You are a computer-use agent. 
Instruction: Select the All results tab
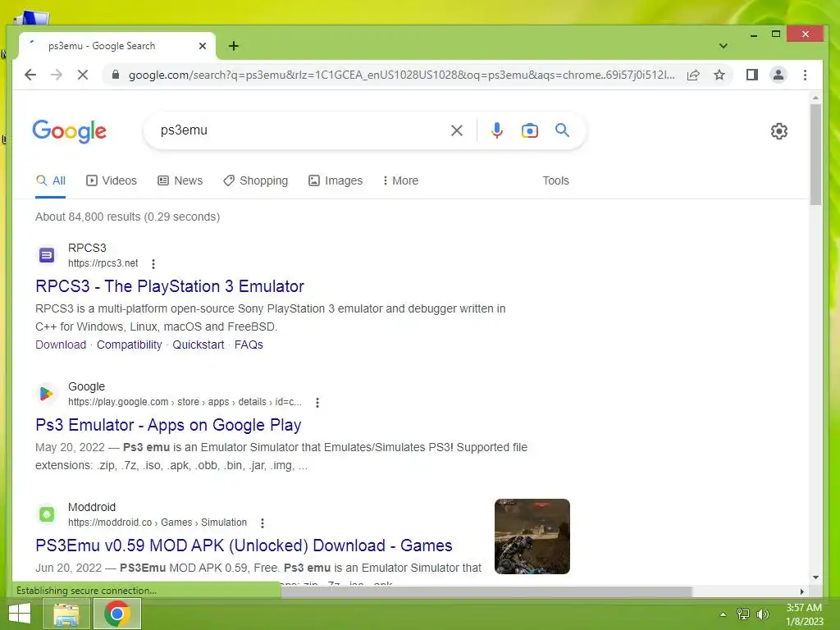(50, 180)
